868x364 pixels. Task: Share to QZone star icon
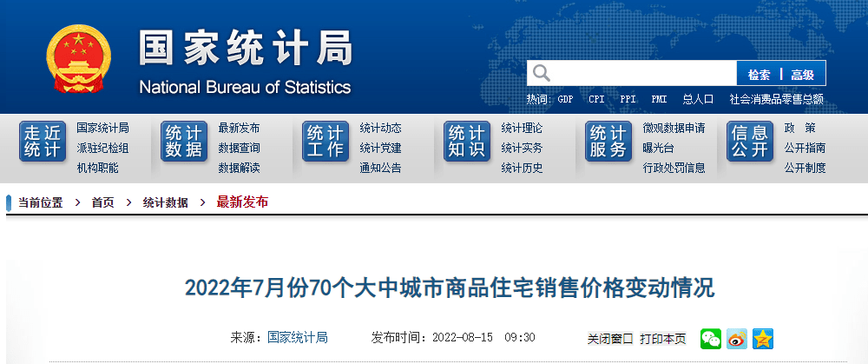pyautogui.click(x=762, y=339)
